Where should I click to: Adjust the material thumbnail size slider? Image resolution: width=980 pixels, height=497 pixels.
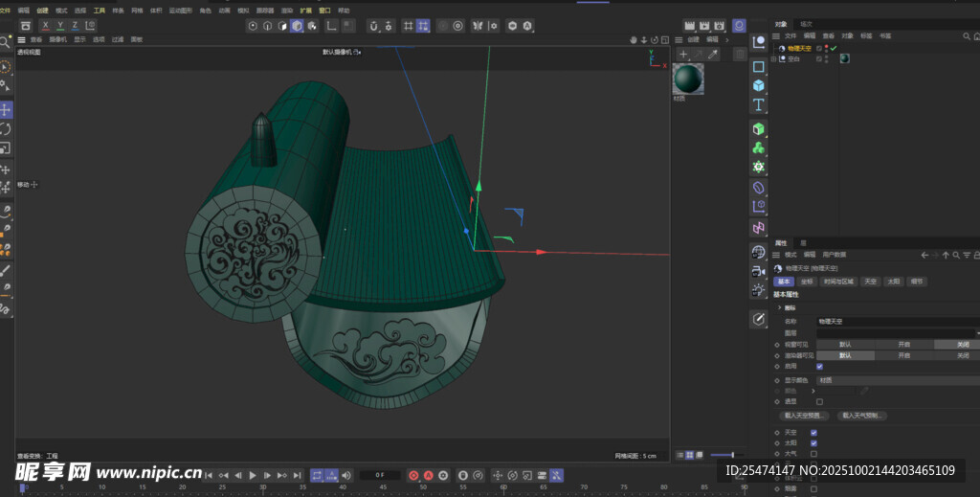pyautogui.click(x=731, y=455)
